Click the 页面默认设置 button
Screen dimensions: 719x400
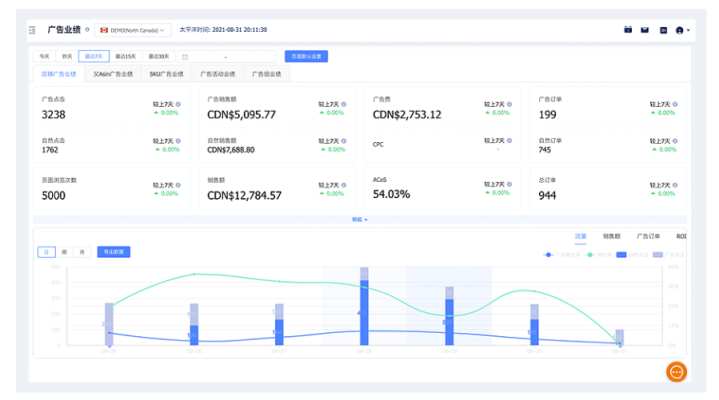point(305,57)
